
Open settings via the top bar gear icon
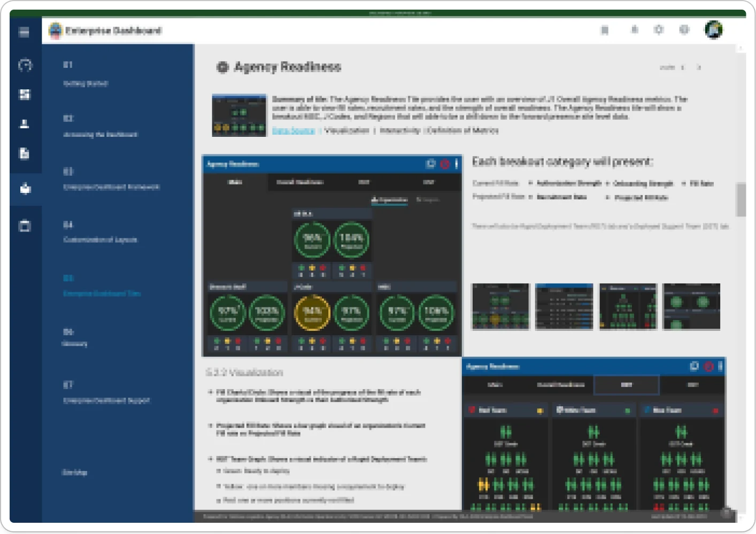coord(659,29)
